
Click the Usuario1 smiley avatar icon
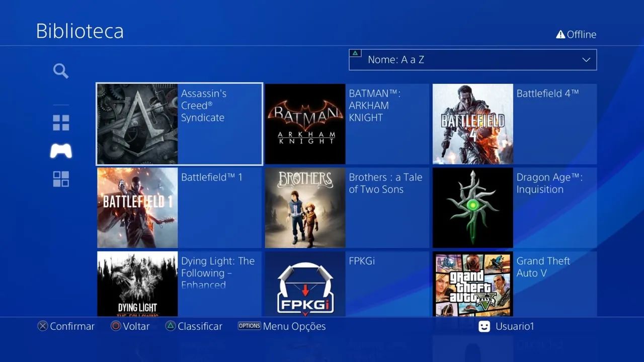(x=484, y=326)
